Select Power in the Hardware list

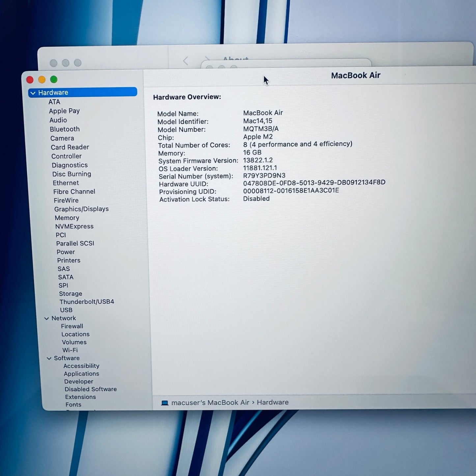66,252
